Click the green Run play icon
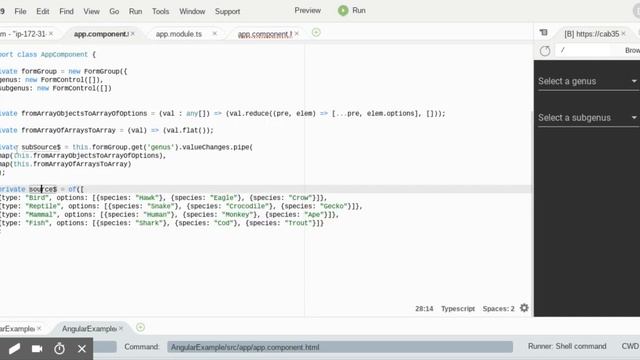Viewport: 640px width, 360px height. (x=343, y=11)
